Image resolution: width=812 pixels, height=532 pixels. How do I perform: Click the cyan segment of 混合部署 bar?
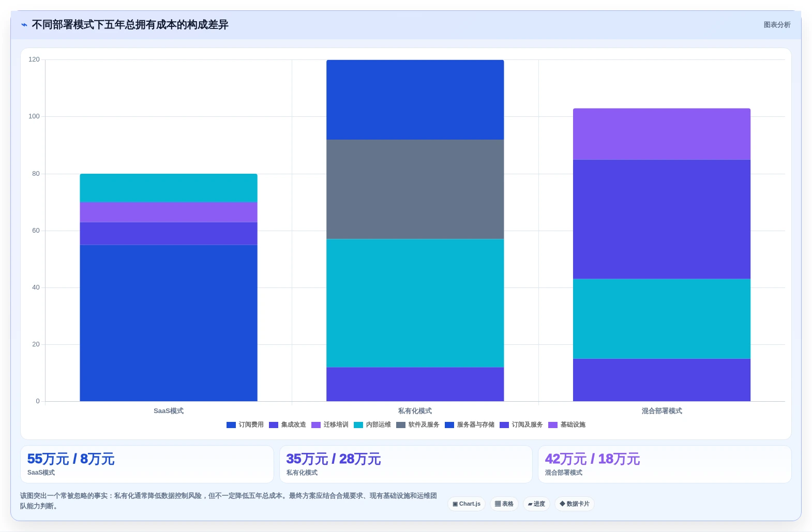pos(662,319)
